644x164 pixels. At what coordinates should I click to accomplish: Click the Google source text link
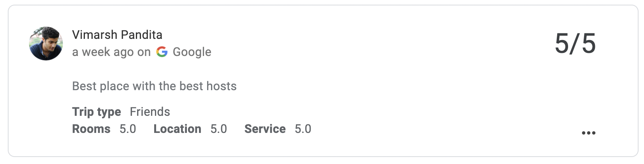[x=192, y=52]
